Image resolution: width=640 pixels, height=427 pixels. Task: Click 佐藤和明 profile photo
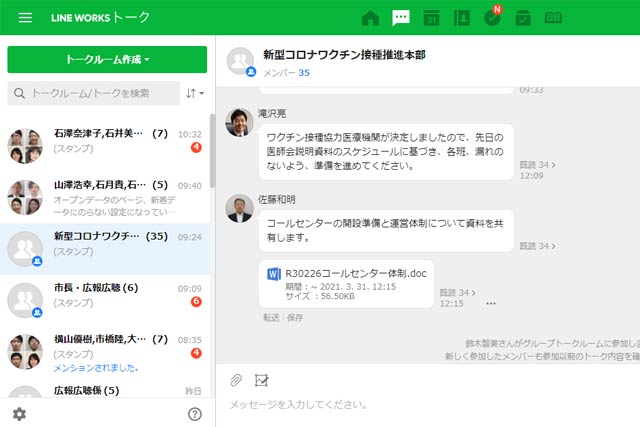(240, 208)
